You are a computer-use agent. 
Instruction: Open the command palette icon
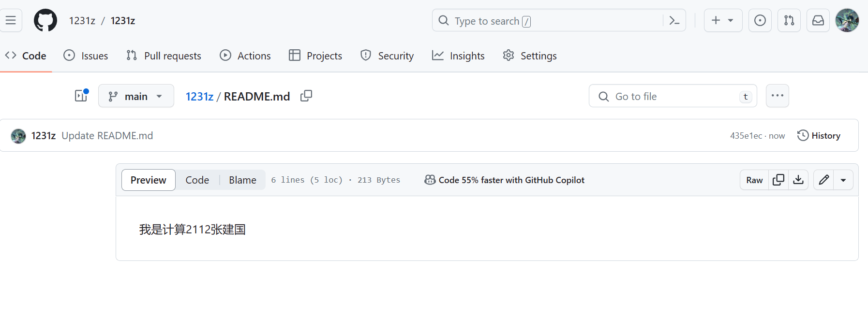point(674,21)
